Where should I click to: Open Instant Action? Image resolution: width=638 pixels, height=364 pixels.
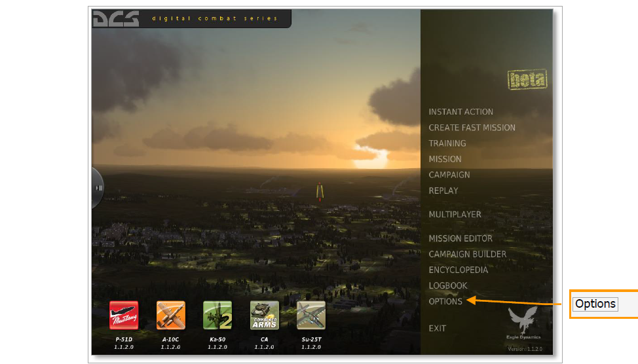coord(460,112)
